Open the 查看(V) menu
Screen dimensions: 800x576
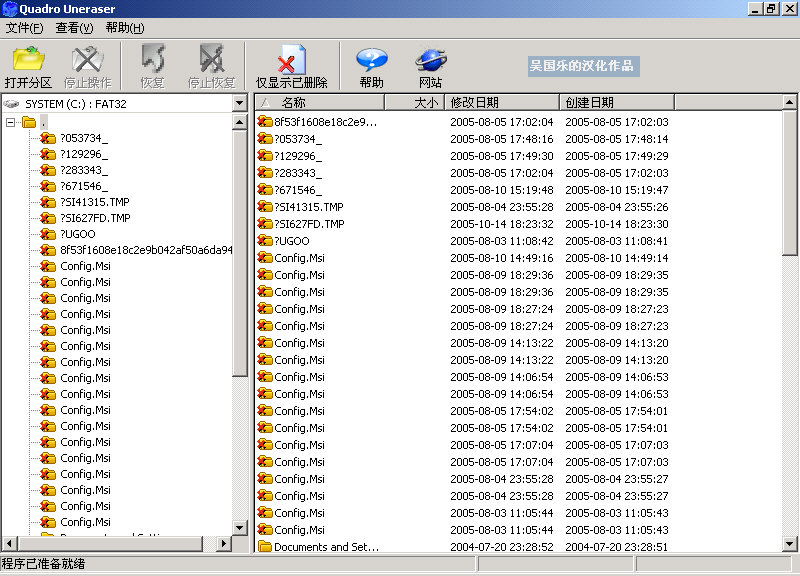pos(74,28)
